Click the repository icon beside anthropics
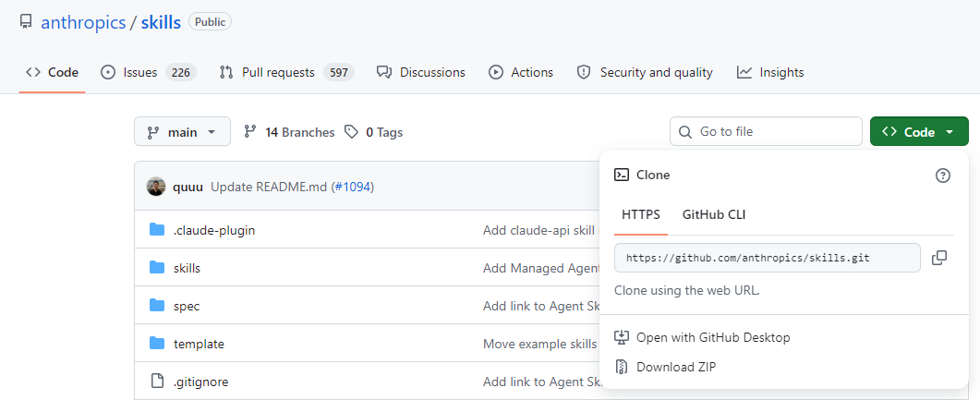The width and height of the screenshot is (980, 400). (x=26, y=22)
